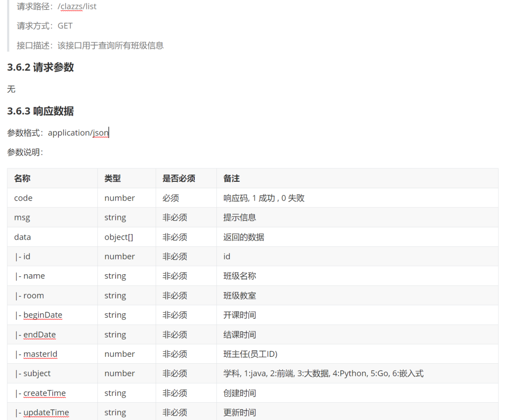Click the subject remark listing 学科 options
This screenshot has width=506, height=420.
[323, 374]
